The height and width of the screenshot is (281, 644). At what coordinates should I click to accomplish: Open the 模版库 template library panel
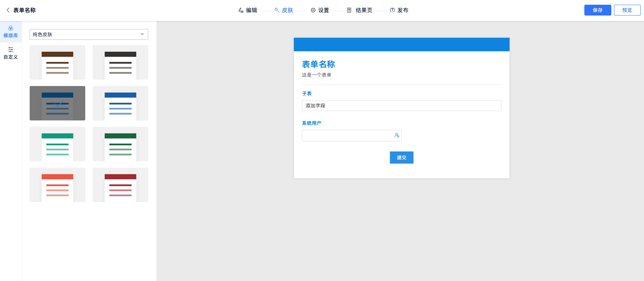click(x=11, y=32)
